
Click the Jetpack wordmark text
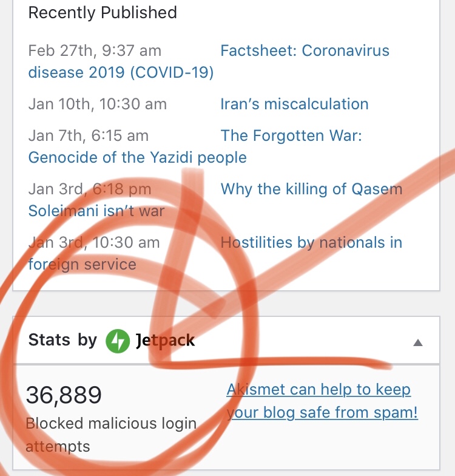coord(165,341)
